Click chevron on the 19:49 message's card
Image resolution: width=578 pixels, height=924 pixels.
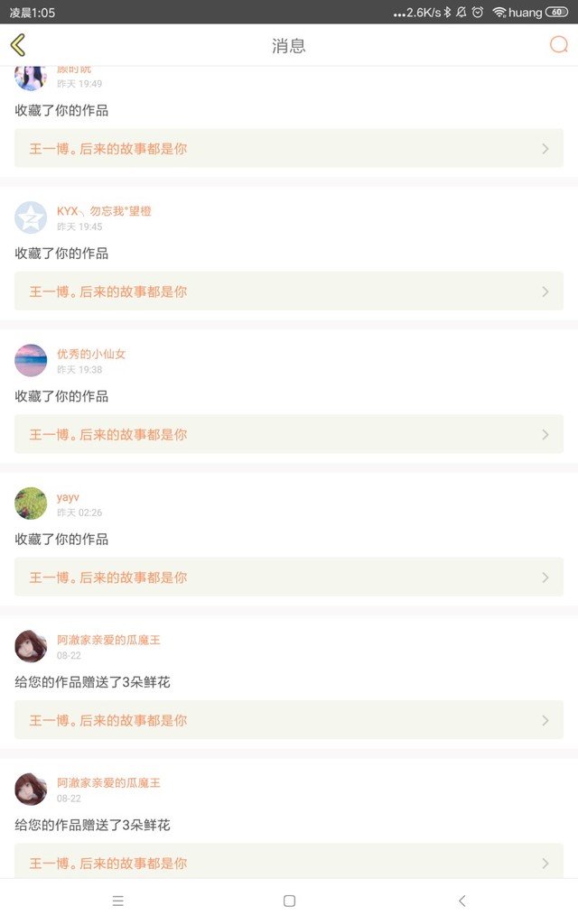[x=545, y=149]
